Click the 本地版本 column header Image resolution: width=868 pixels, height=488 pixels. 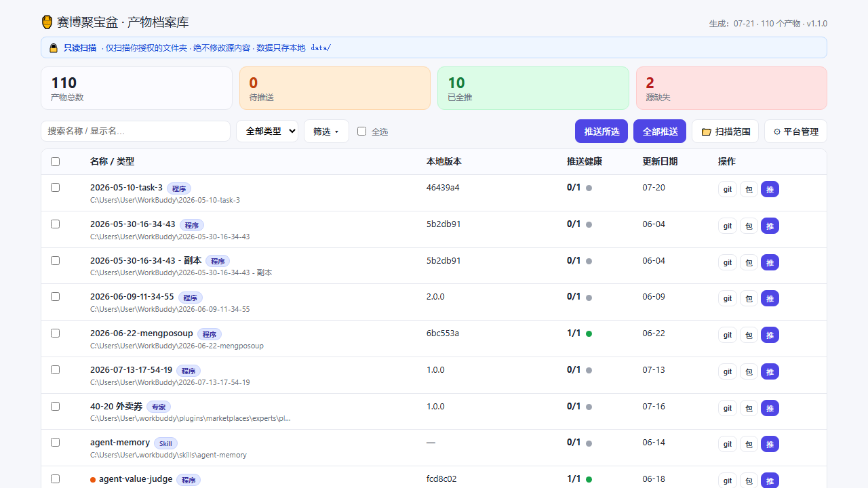(444, 161)
